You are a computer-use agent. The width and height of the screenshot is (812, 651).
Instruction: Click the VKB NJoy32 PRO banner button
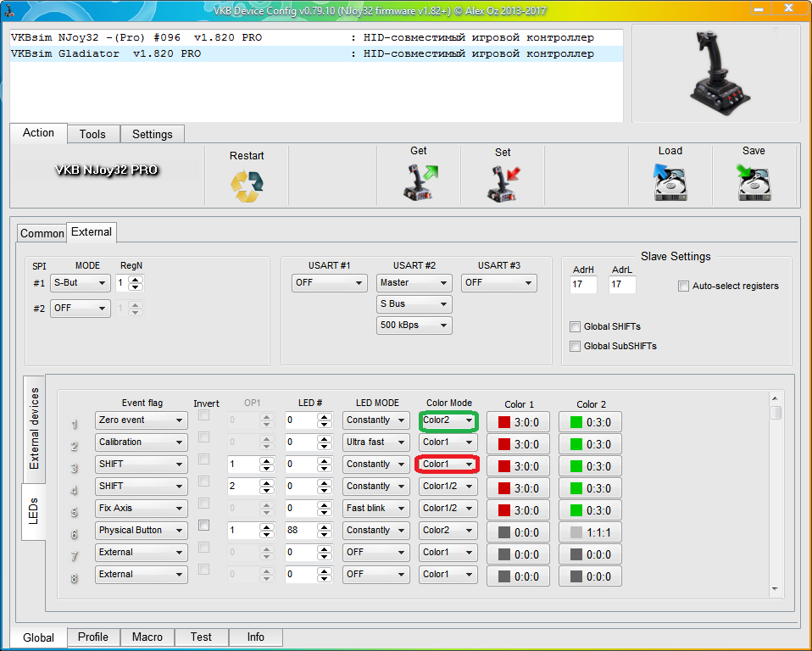(106, 170)
